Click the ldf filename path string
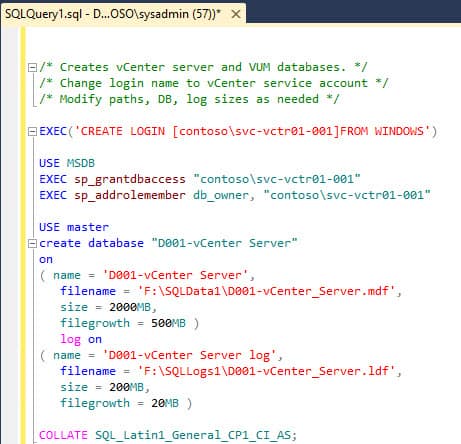Screen dimensions: 461x444 click(266, 371)
